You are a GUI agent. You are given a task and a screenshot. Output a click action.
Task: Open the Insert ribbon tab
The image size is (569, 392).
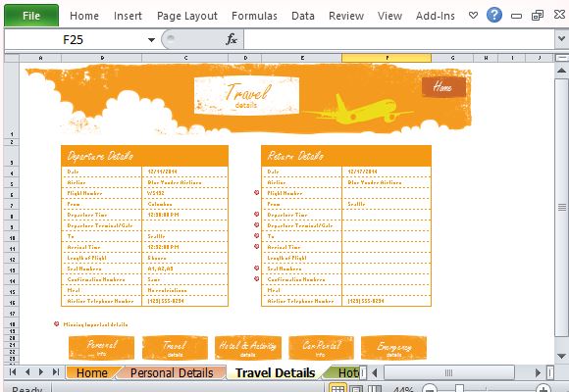point(128,16)
